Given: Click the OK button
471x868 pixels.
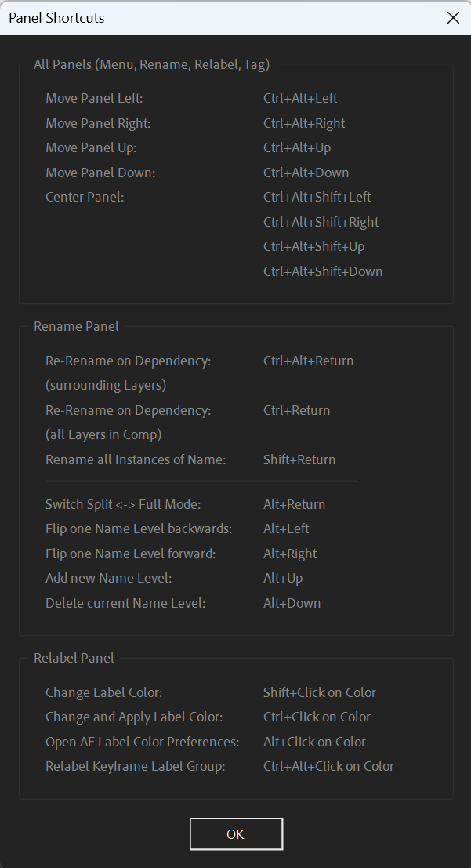Looking at the screenshot, I should click(x=236, y=834).
